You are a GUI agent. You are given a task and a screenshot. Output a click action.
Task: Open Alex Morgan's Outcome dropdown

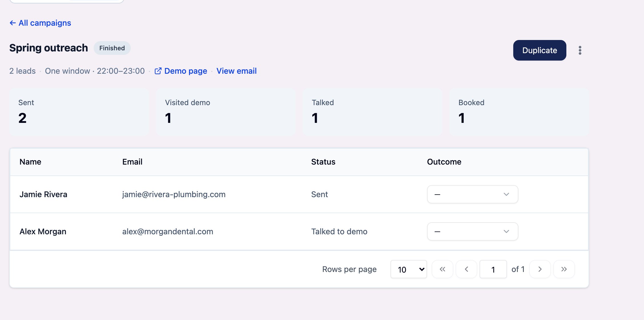pos(472,231)
